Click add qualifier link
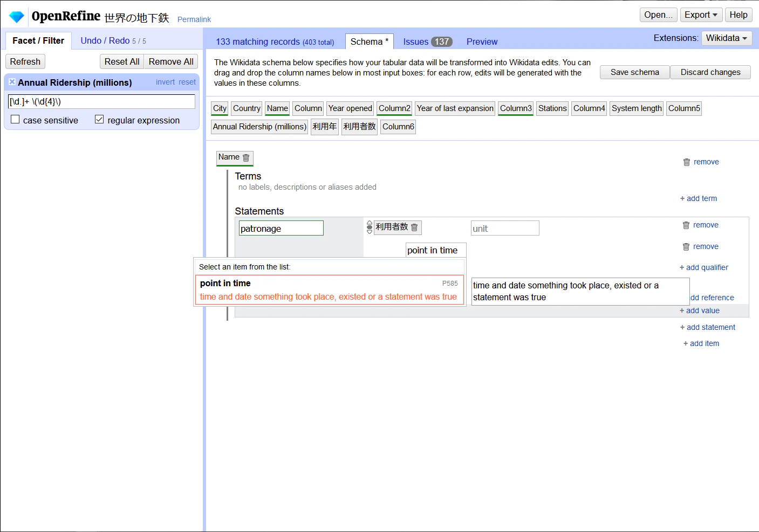 704,267
